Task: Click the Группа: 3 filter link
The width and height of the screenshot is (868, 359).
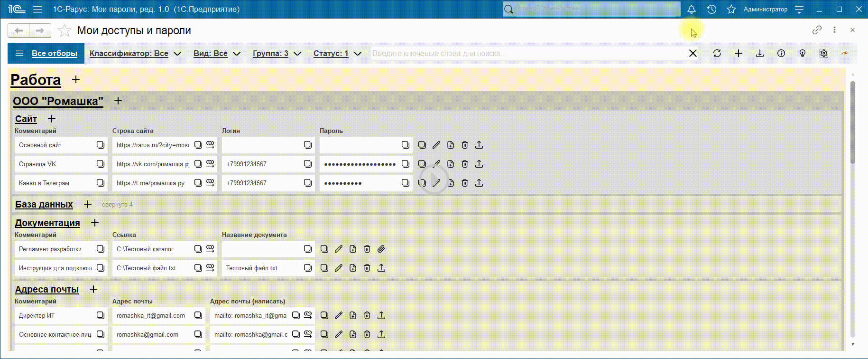Action: tap(270, 53)
